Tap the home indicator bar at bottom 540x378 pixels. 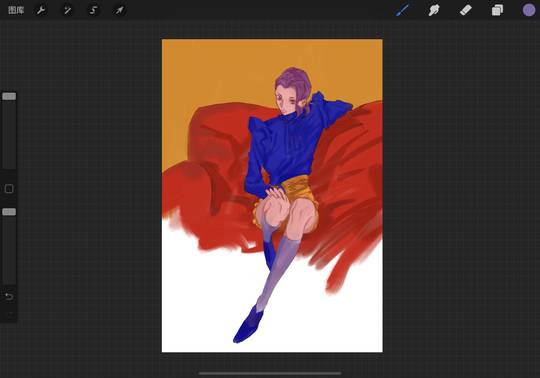(270, 373)
